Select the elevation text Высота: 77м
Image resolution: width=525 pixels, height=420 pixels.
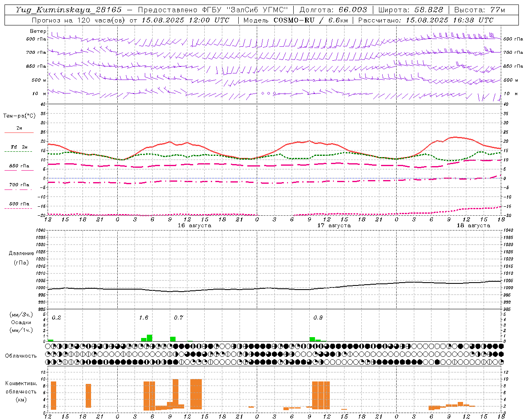480,10
